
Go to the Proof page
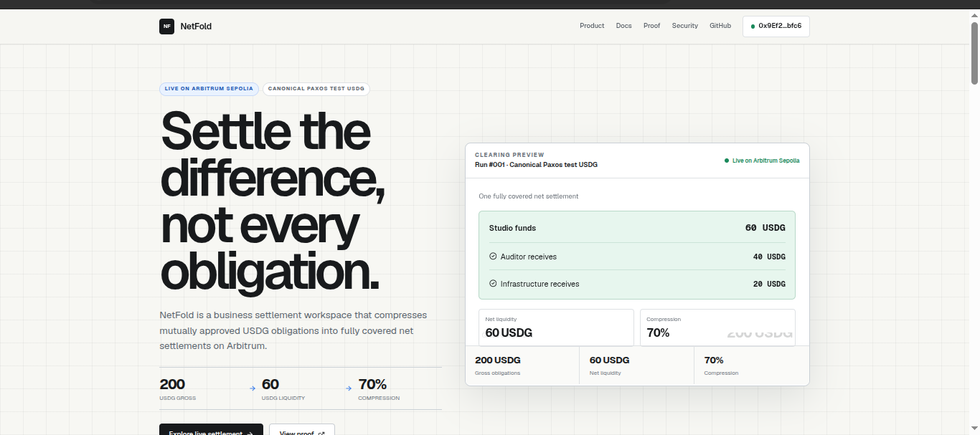651,26
